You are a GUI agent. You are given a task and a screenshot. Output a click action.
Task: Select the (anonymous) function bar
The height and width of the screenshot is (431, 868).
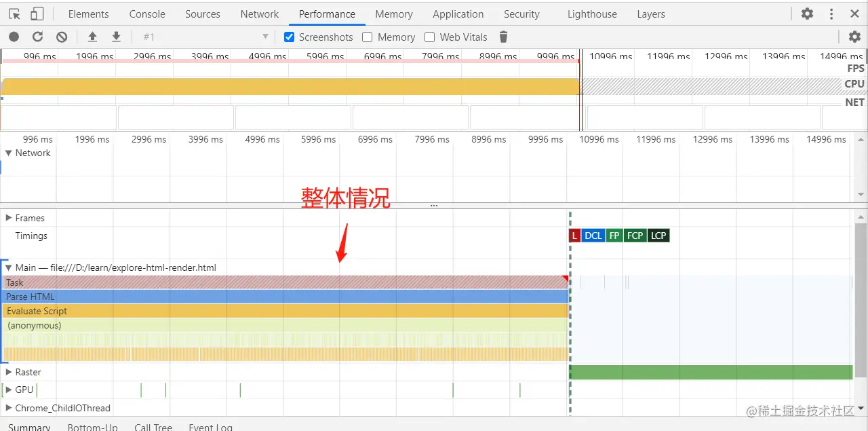[x=285, y=325]
